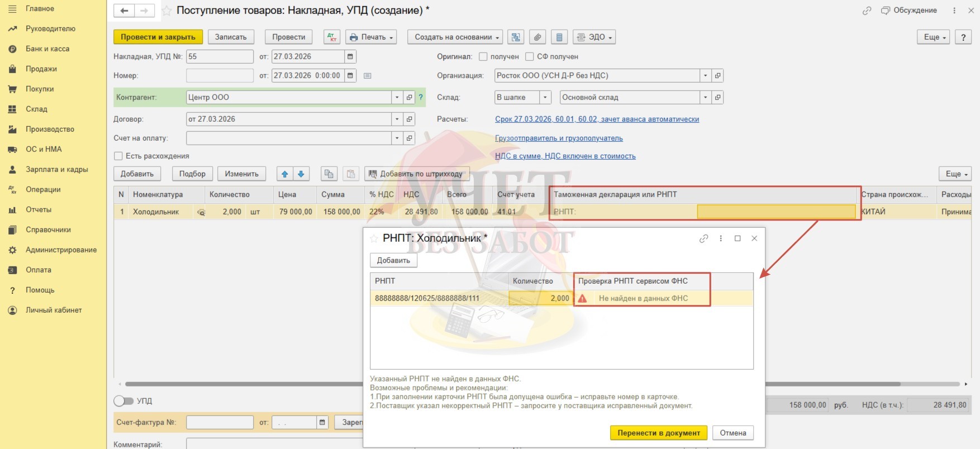
Task: Go to Склад section in sidebar
Action: 36,109
